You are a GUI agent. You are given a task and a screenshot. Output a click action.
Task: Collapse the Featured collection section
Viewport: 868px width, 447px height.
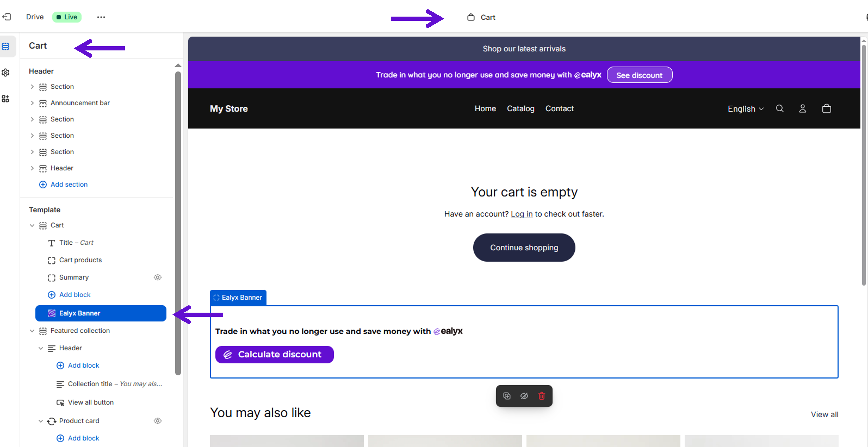click(x=32, y=331)
